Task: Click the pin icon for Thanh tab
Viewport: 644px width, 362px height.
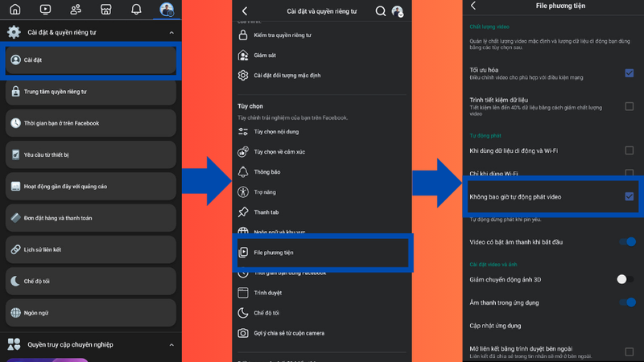Action: [x=243, y=212]
